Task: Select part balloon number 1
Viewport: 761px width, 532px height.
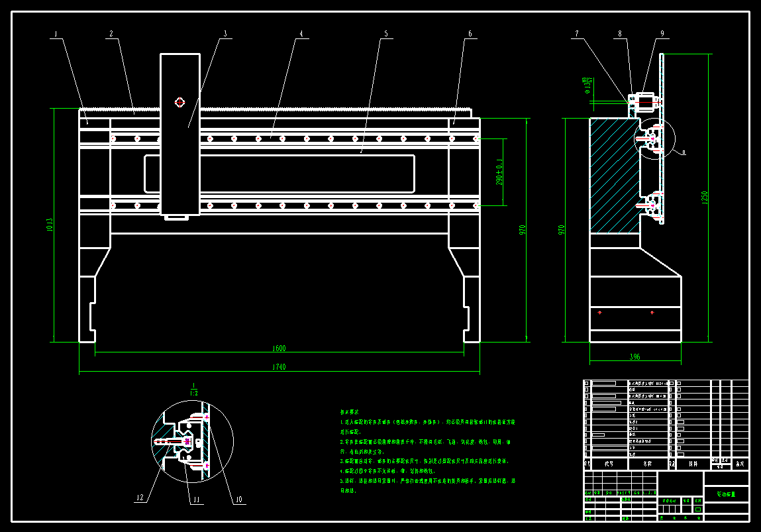Action: click(x=56, y=34)
